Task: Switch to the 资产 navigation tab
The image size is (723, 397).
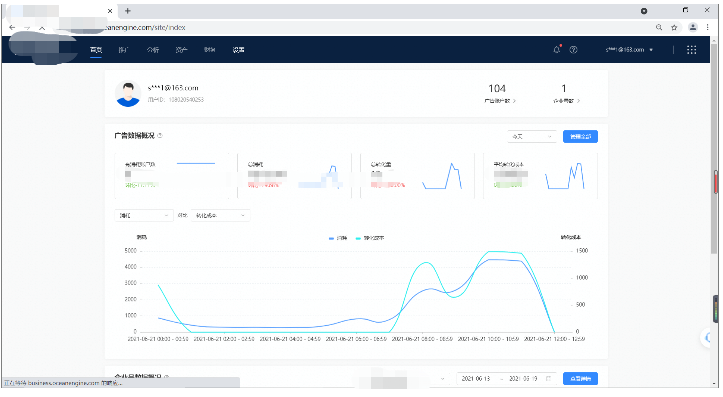Action: 181,50
